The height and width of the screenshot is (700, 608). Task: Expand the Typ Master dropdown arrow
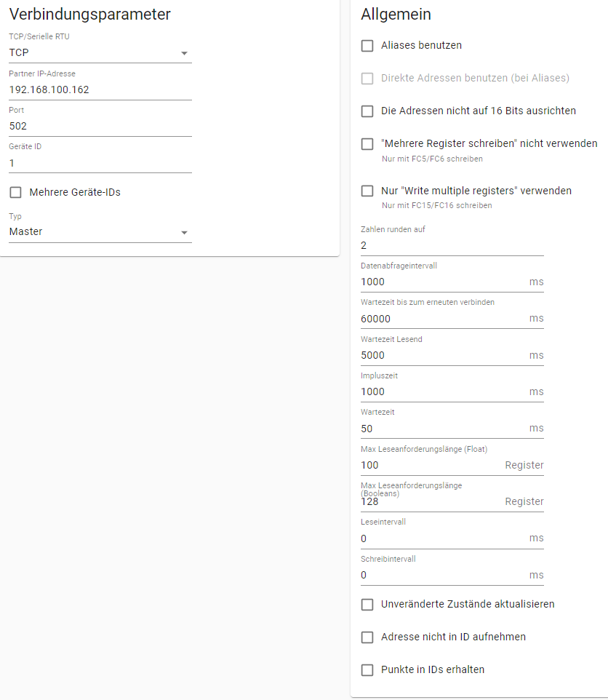184,233
